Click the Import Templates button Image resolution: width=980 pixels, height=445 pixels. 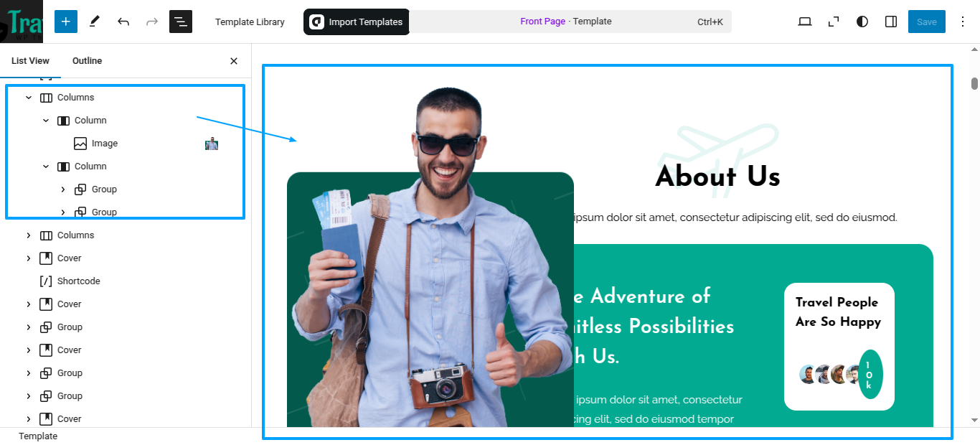coord(357,22)
